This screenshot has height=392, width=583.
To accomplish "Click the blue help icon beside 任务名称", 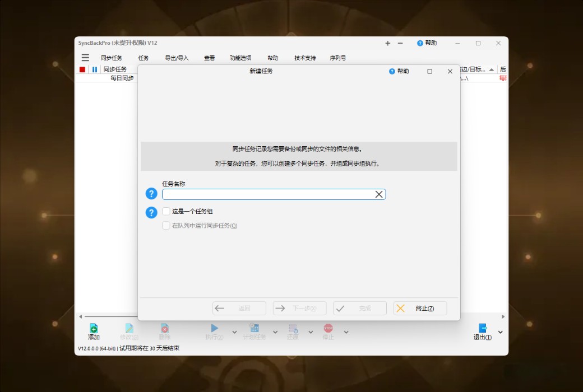I will (x=150, y=194).
